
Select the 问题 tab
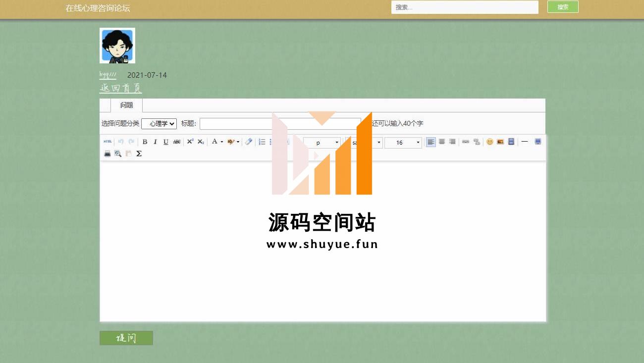pyautogui.click(x=126, y=105)
